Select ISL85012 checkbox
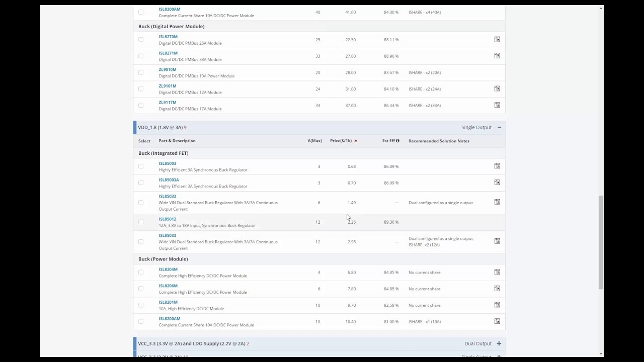Screen dimensions: 644x362 point(141,222)
